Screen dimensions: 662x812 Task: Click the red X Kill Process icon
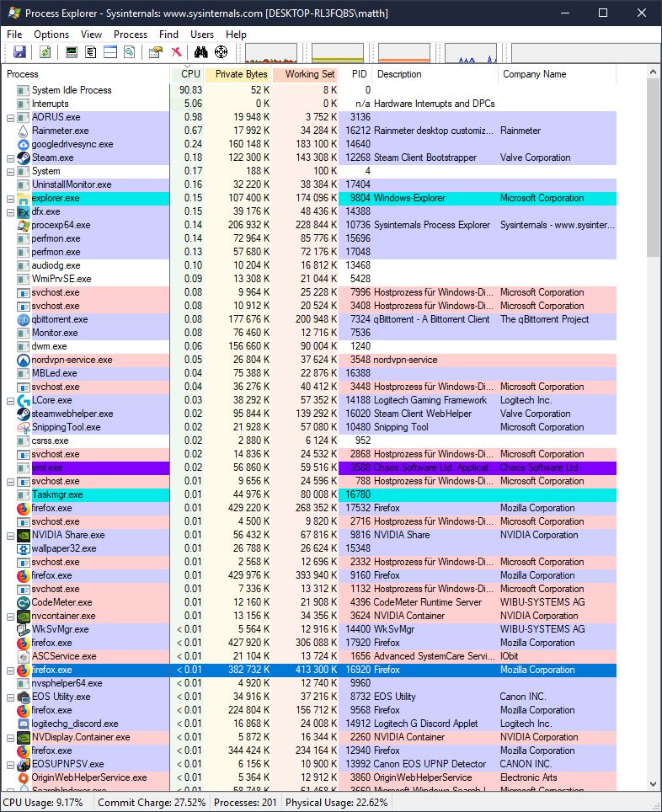click(x=177, y=51)
